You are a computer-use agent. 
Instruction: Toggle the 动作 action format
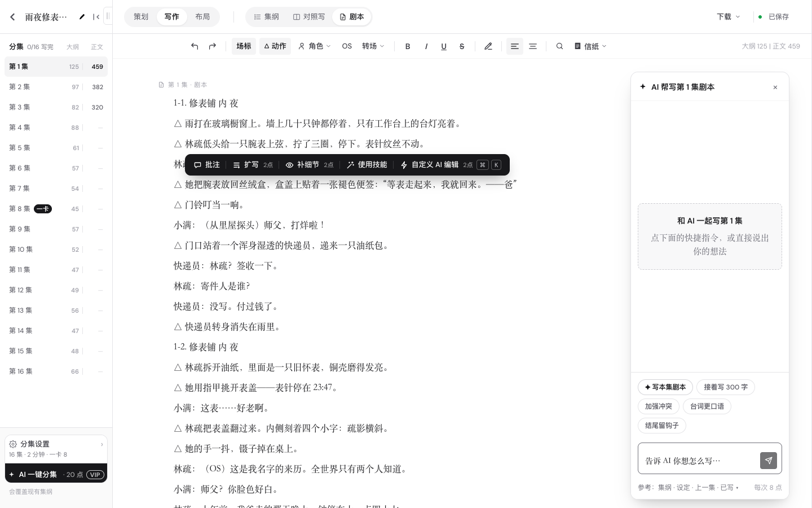pos(275,46)
